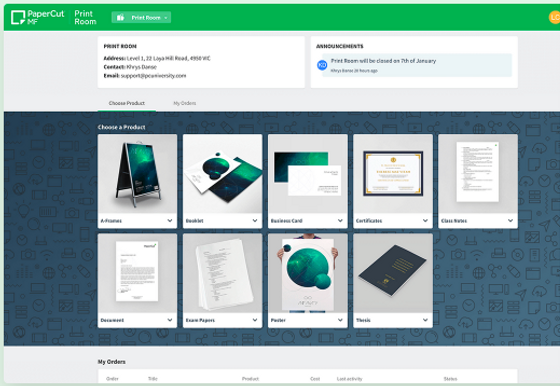Click the Certificates label text

[369, 221]
